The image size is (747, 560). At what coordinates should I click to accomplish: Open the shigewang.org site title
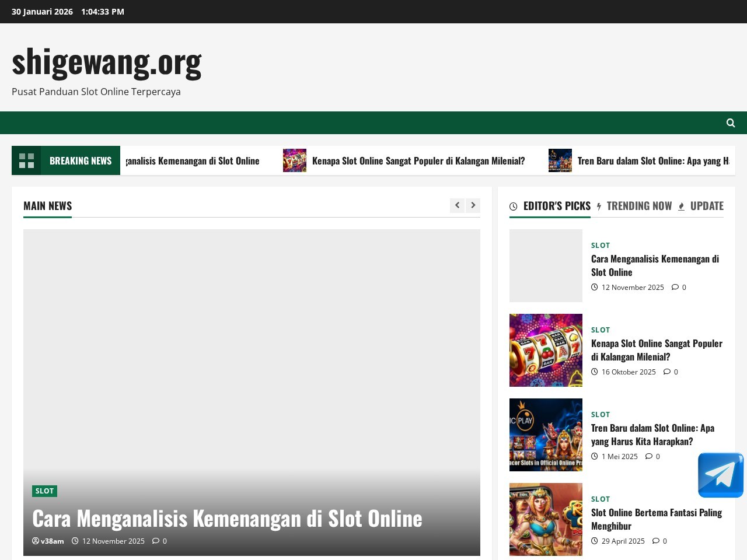pos(107,61)
